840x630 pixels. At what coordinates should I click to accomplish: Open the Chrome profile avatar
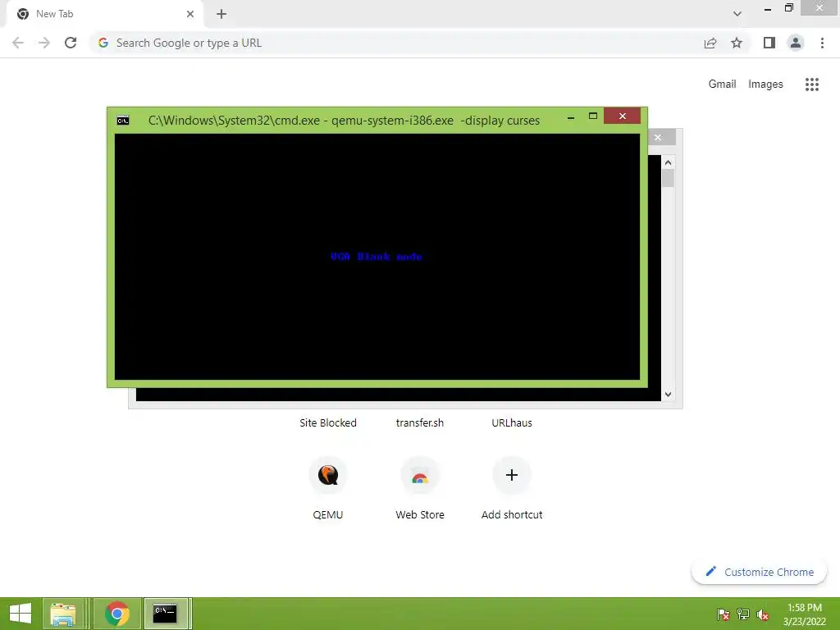coord(796,43)
